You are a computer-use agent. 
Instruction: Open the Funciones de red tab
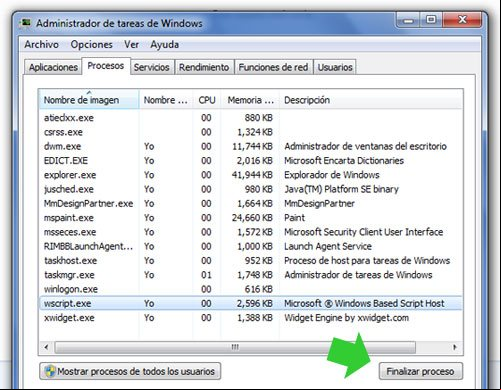coord(273,67)
